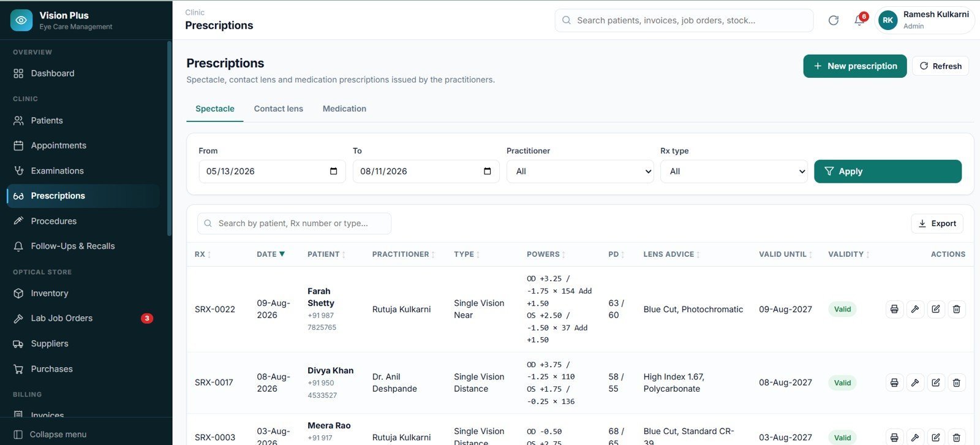This screenshot has width=980, height=445.
Task: Open the notifications bell
Action: [859, 20]
